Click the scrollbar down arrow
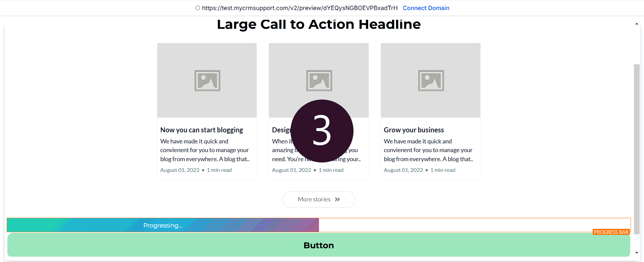 coord(637,253)
